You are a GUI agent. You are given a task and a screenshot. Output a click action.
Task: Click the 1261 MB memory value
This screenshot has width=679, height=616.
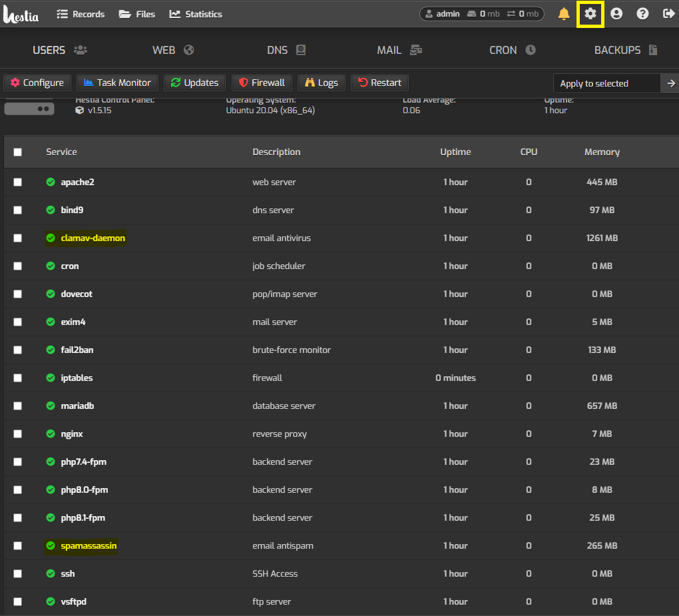click(602, 238)
